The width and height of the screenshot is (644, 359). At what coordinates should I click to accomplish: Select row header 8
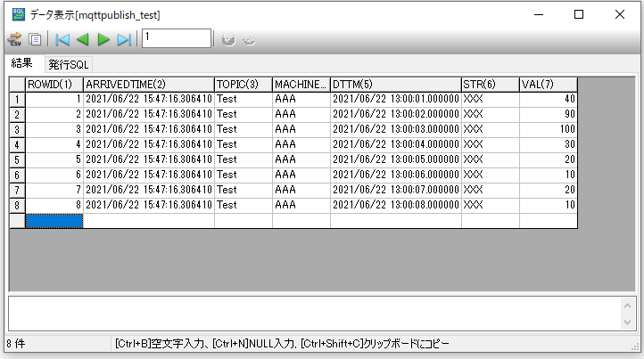click(17, 206)
